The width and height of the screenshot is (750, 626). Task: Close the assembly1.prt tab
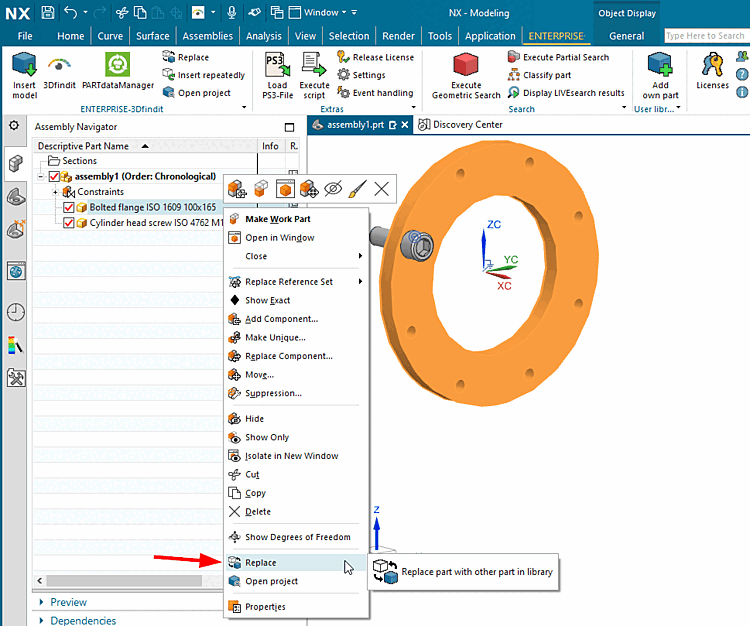[x=405, y=124]
